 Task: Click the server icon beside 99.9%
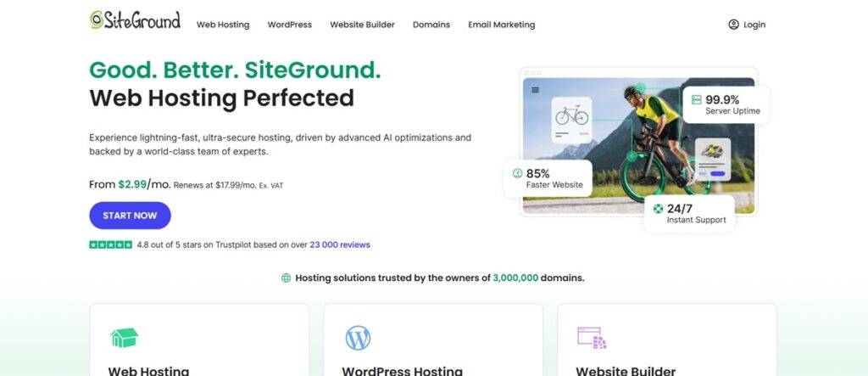[x=697, y=100]
